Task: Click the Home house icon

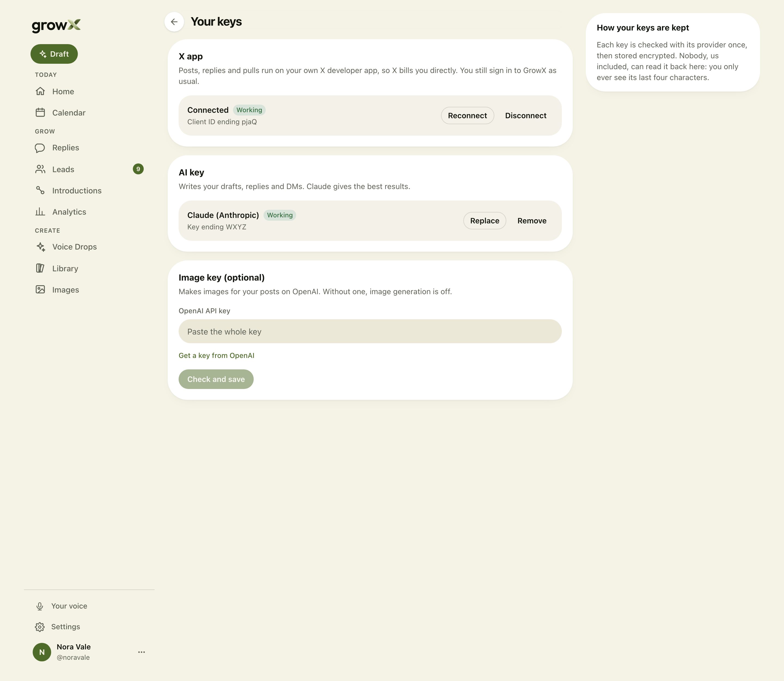Action: click(x=40, y=91)
